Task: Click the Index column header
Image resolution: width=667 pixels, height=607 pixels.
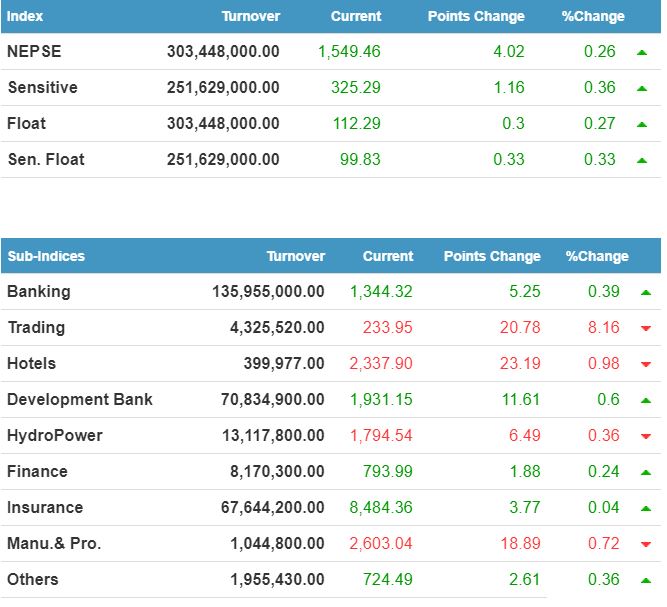Action: [x=25, y=16]
